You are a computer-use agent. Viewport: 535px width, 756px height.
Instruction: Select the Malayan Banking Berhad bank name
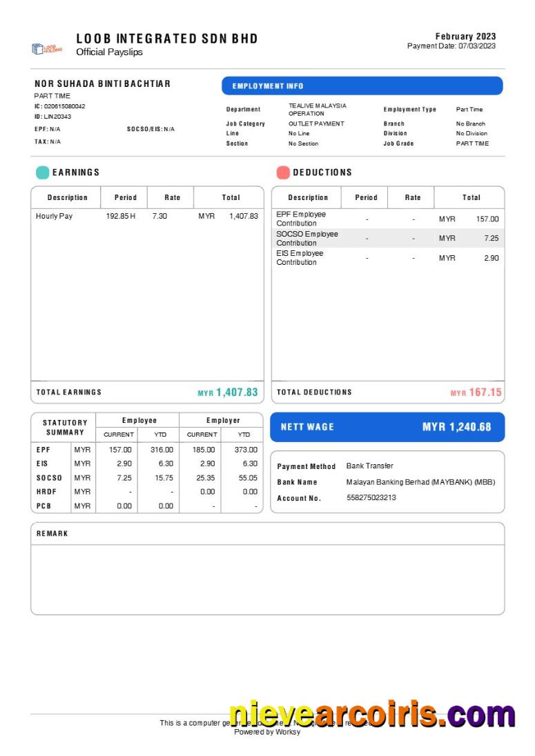pos(420,482)
